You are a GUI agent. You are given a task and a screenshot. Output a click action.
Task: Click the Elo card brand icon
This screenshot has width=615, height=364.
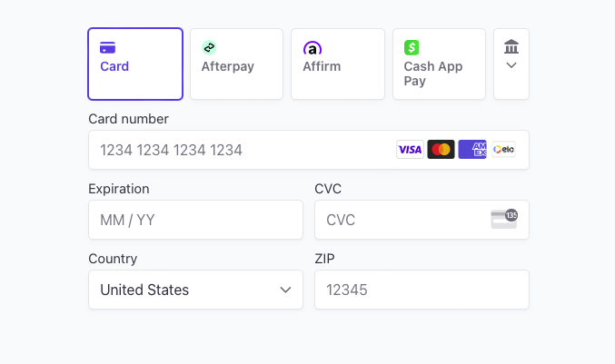(503, 149)
